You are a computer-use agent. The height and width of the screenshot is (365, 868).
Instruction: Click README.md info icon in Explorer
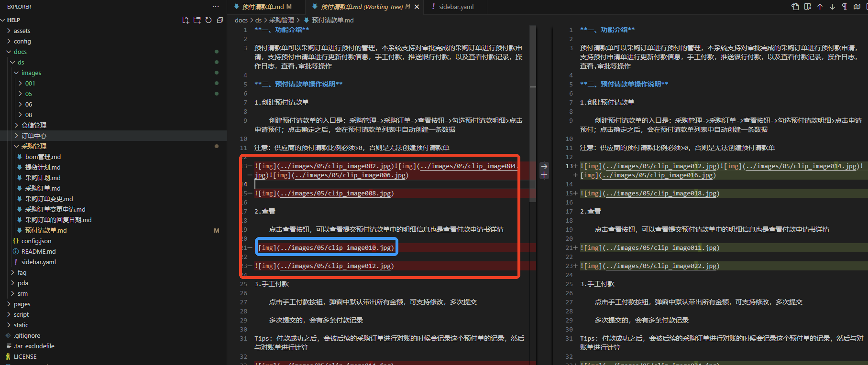(x=16, y=251)
